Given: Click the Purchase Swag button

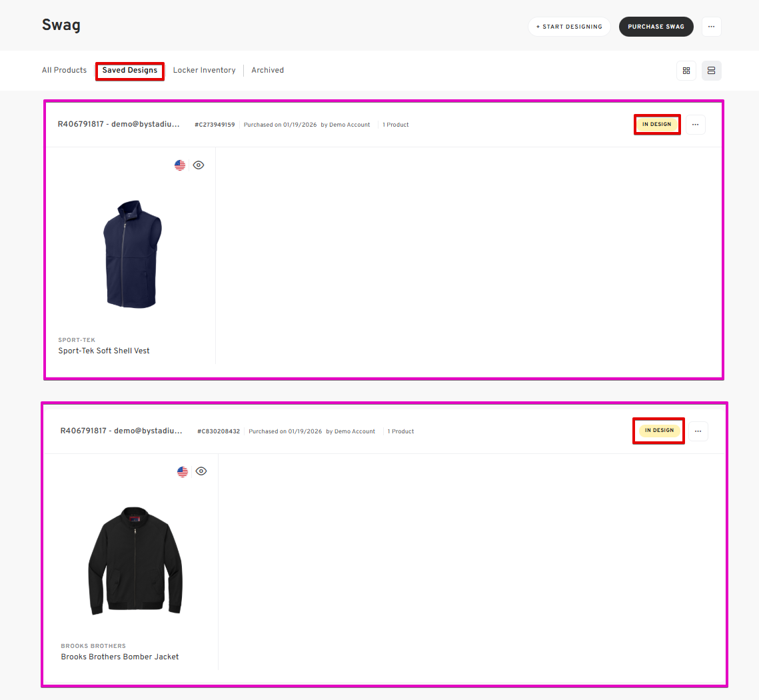Looking at the screenshot, I should tap(656, 27).
